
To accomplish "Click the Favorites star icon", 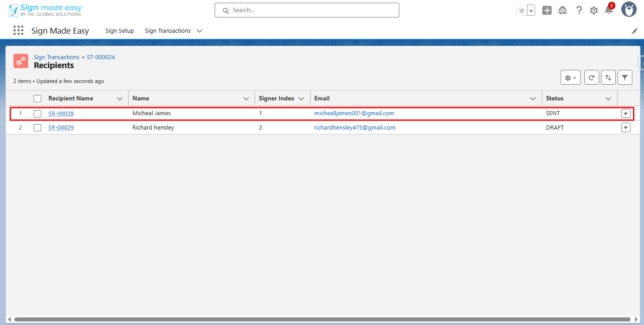I will click(521, 10).
